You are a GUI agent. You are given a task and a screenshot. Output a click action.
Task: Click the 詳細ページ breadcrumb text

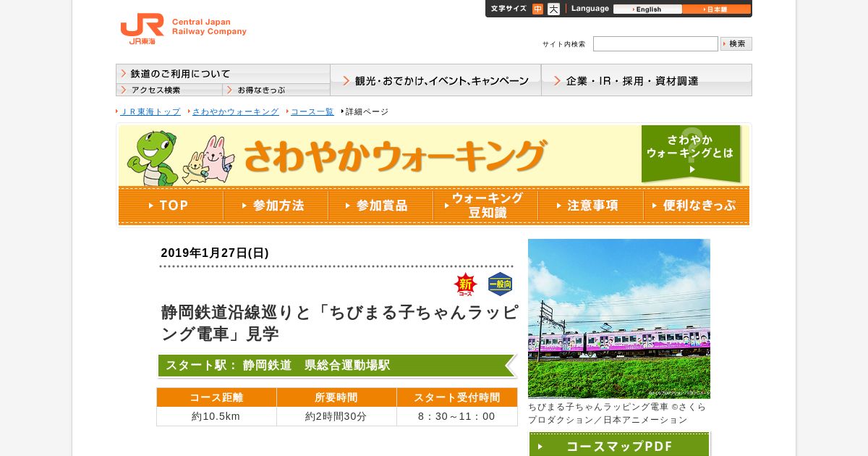coord(367,111)
